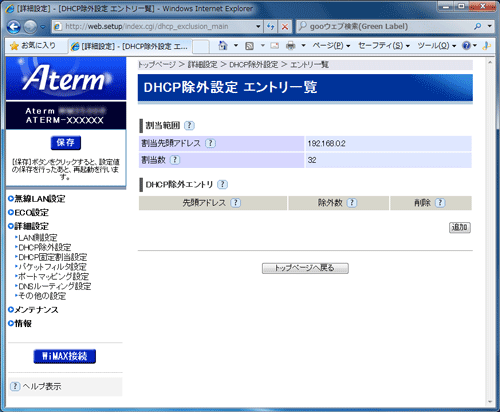Go back with the browser back arrow

pos(14,27)
